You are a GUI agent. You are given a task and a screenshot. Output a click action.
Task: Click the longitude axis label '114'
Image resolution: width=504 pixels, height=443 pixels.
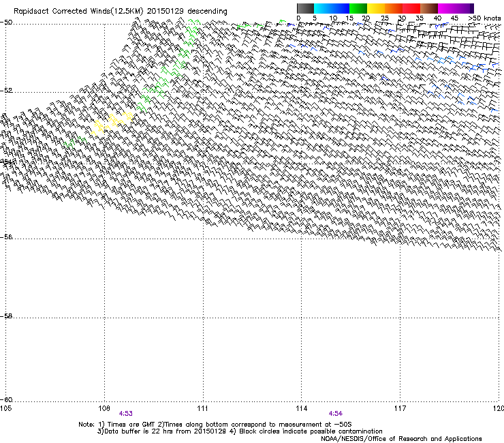pos(301,408)
